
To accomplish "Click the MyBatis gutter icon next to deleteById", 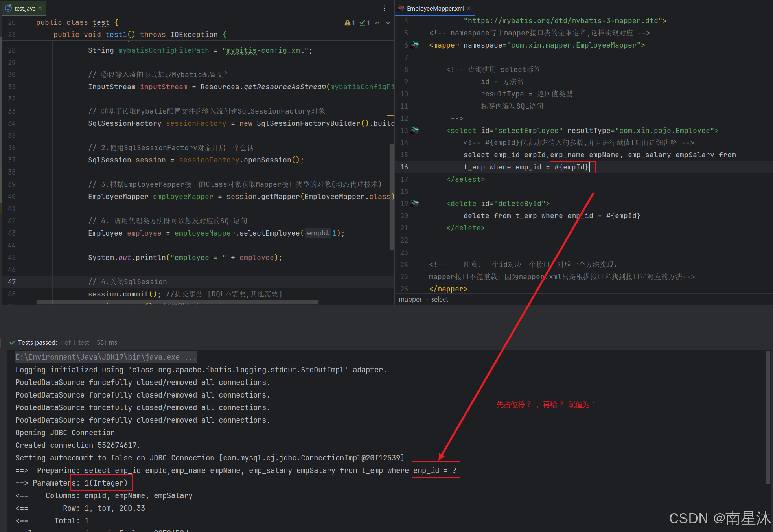I will click(x=415, y=203).
